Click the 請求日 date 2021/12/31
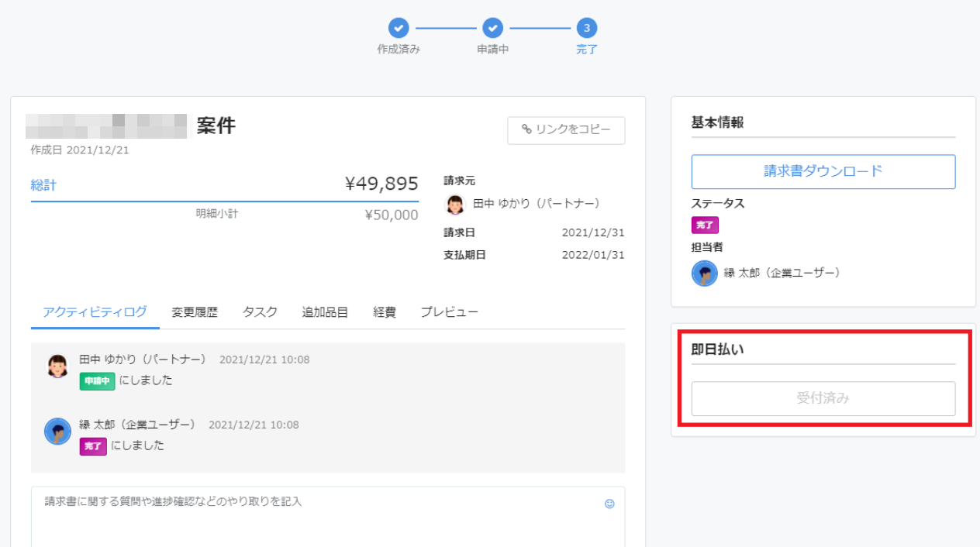Image resolution: width=980 pixels, height=547 pixels. pyautogui.click(x=593, y=232)
